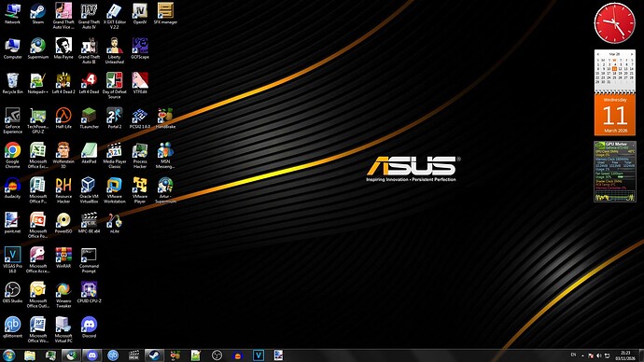Screen dimensions: 644x362
Task: Select the HandBrake desktop shortcut
Action: point(165,118)
